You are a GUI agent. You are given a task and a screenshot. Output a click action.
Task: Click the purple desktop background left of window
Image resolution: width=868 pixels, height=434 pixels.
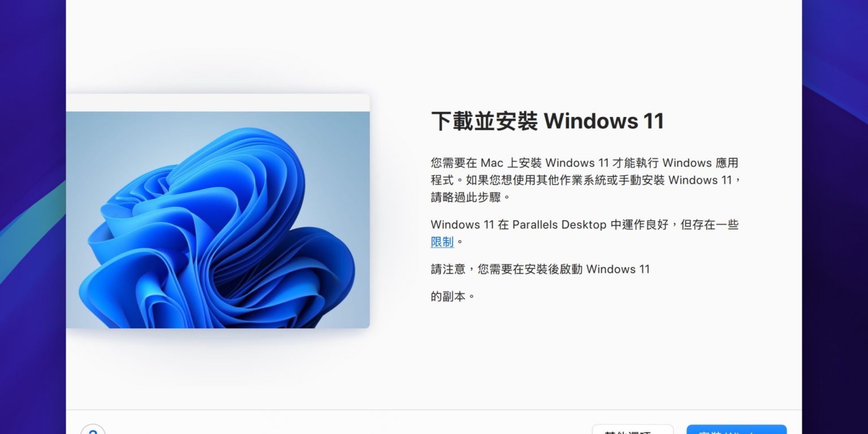click(33, 85)
